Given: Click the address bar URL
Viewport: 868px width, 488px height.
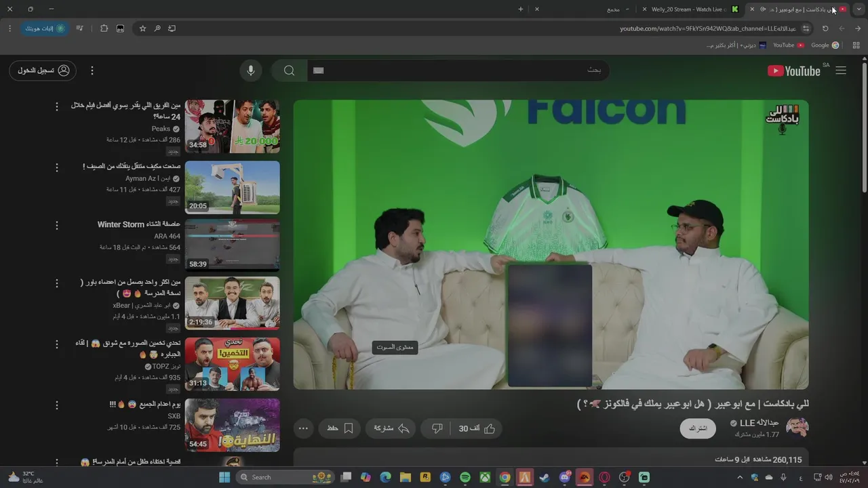Looking at the screenshot, I should pyautogui.click(x=708, y=28).
